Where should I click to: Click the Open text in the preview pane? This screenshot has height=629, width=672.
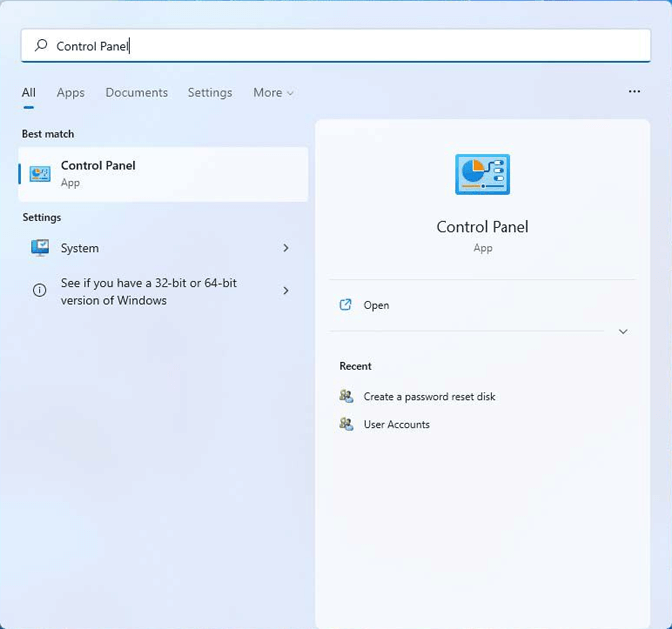[x=376, y=305]
